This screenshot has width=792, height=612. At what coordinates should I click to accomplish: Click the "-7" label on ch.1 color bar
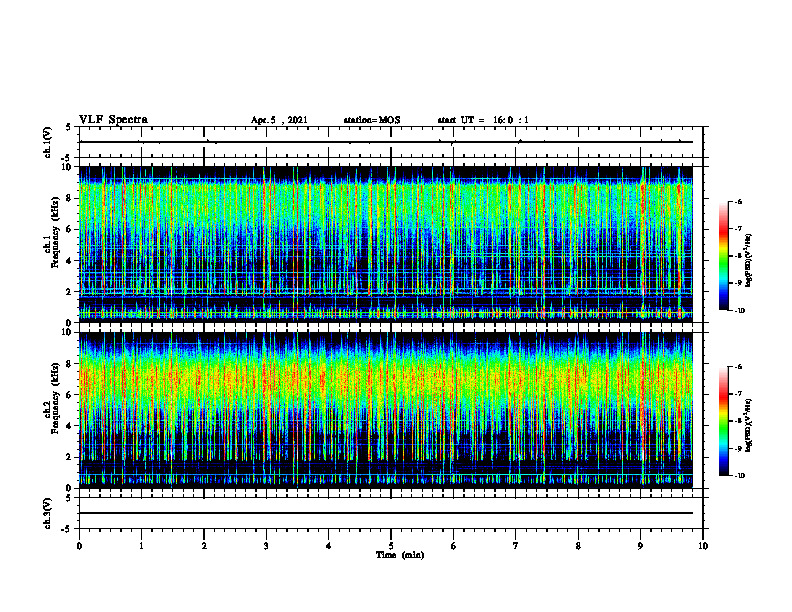[738, 228]
